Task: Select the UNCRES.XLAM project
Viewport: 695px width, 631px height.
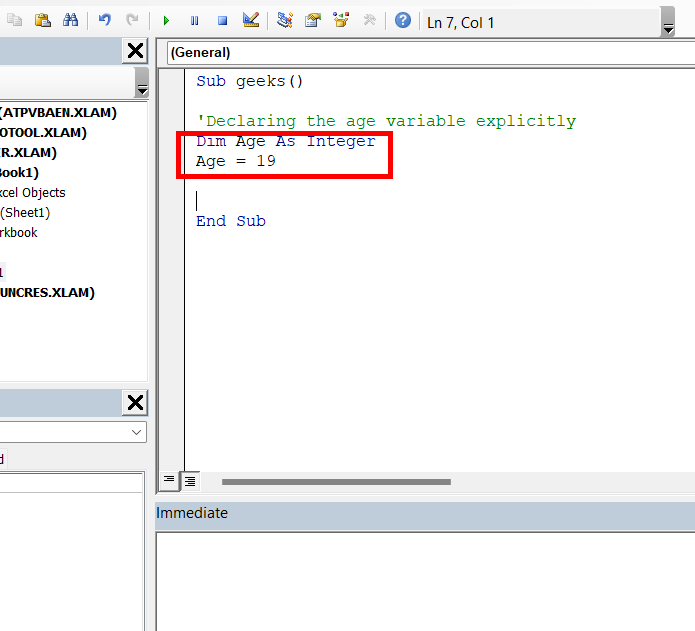Action: click(47, 292)
